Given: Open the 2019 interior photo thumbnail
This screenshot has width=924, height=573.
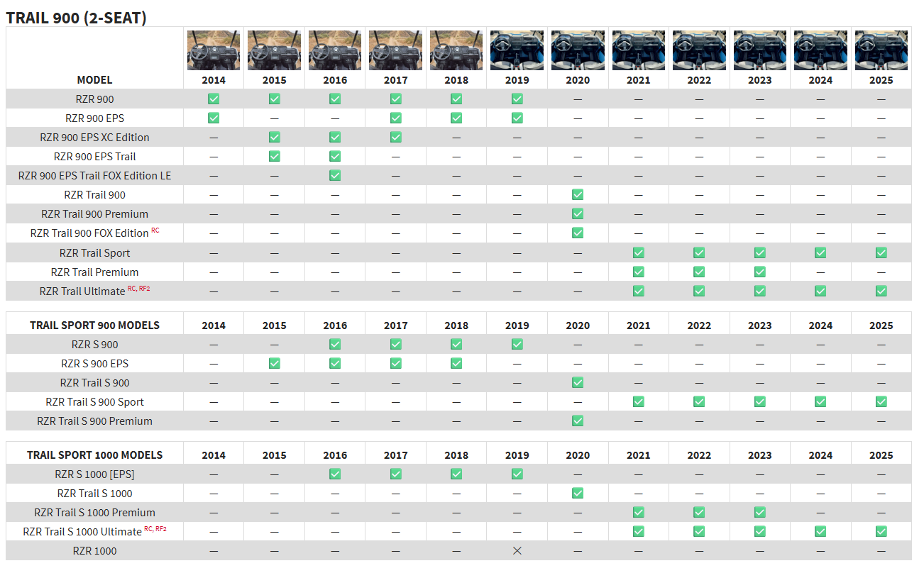Looking at the screenshot, I should (517, 50).
